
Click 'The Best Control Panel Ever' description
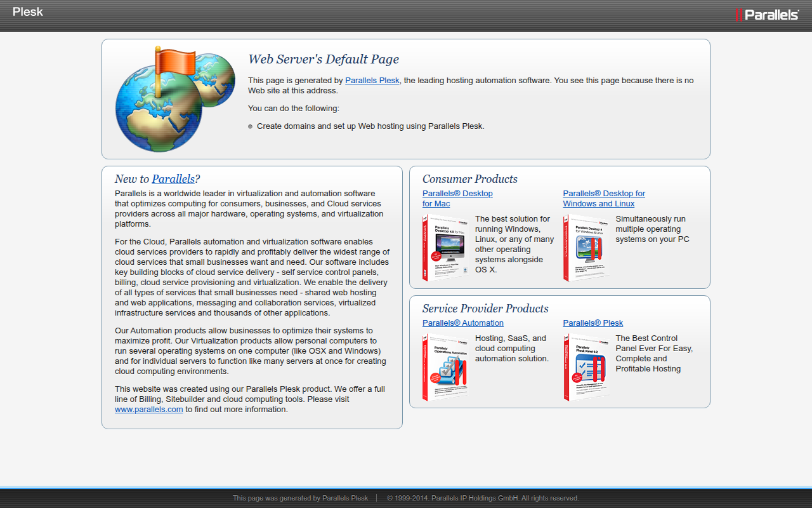(x=654, y=354)
